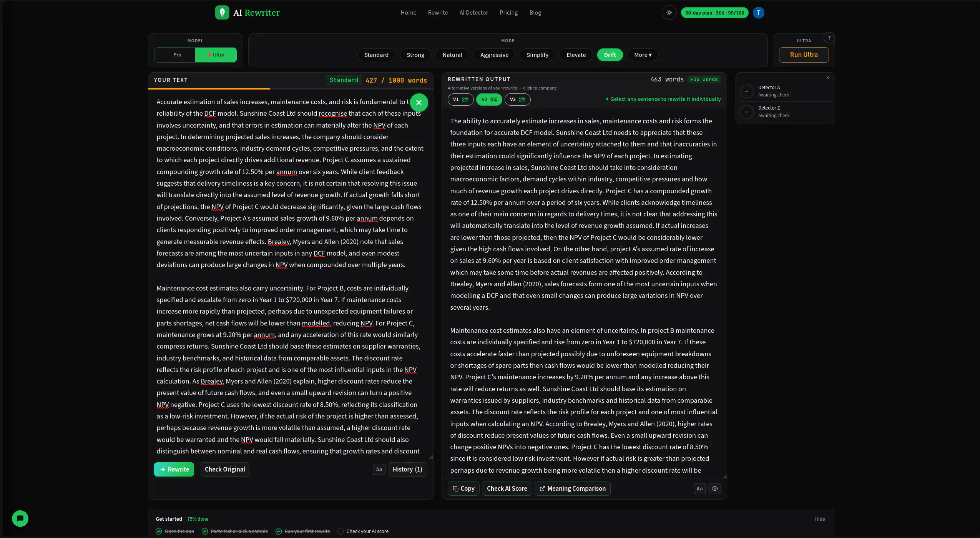Click the Ultra help question mark icon
Image resolution: width=980 pixels, height=538 pixels.
pyautogui.click(x=829, y=38)
